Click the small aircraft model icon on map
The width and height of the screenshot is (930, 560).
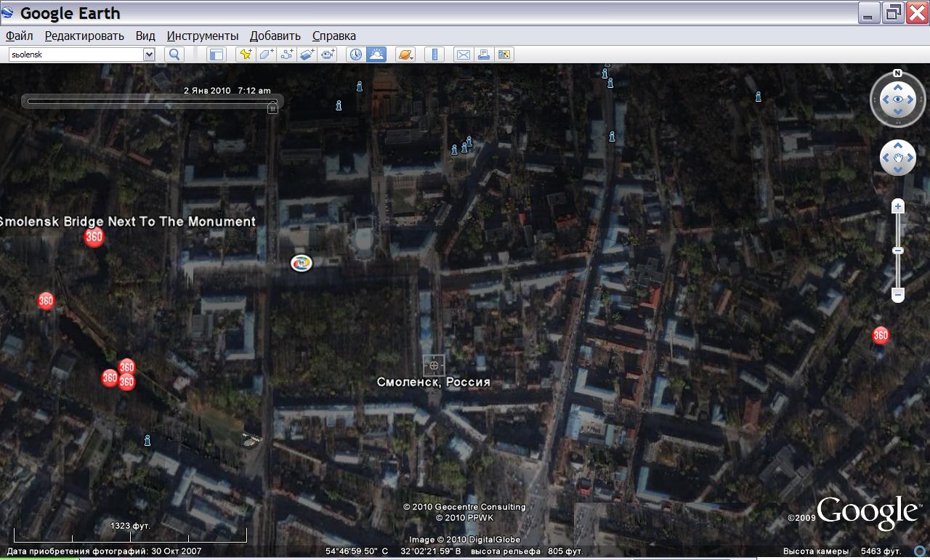click(252, 438)
